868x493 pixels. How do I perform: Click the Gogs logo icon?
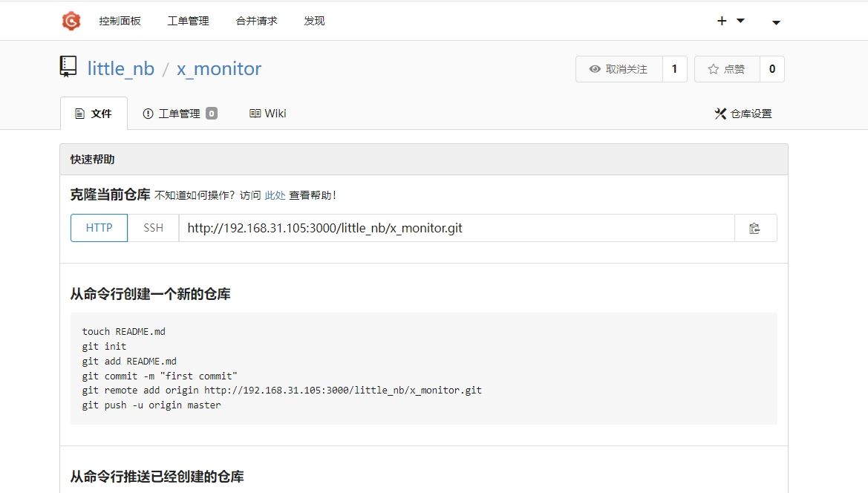pos(71,20)
